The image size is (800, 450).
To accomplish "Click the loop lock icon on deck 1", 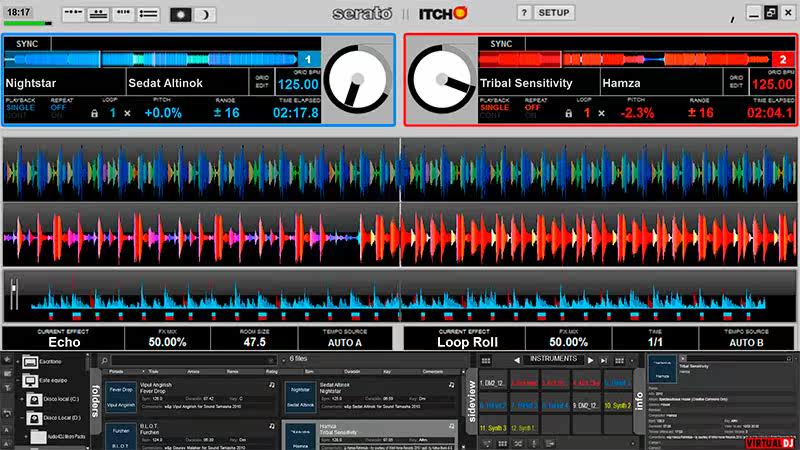I will [94, 113].
